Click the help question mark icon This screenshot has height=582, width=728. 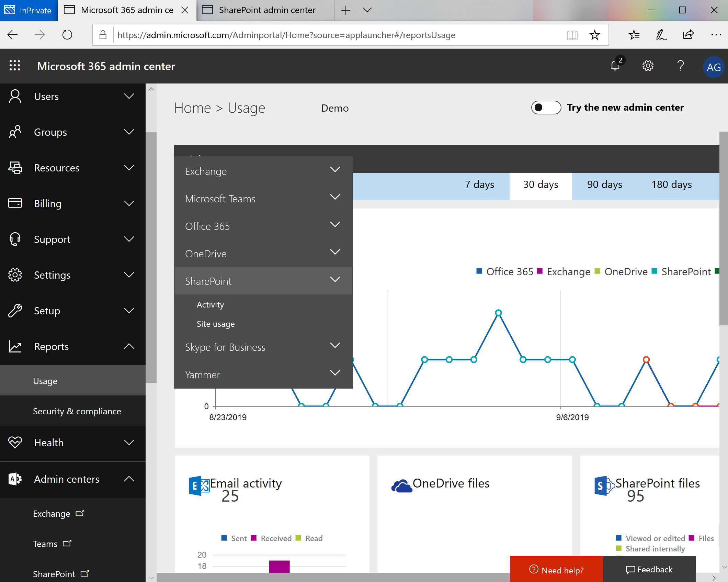click(680, 66)
